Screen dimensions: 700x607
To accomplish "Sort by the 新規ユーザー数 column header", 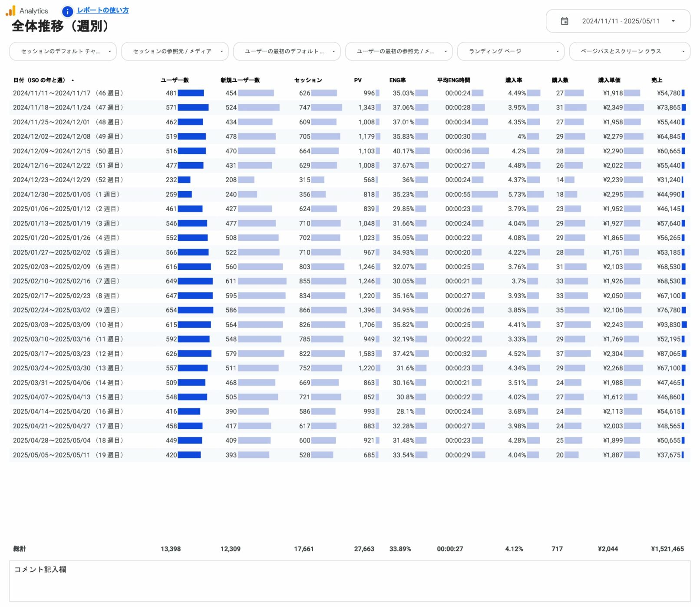I will [240, 80].
